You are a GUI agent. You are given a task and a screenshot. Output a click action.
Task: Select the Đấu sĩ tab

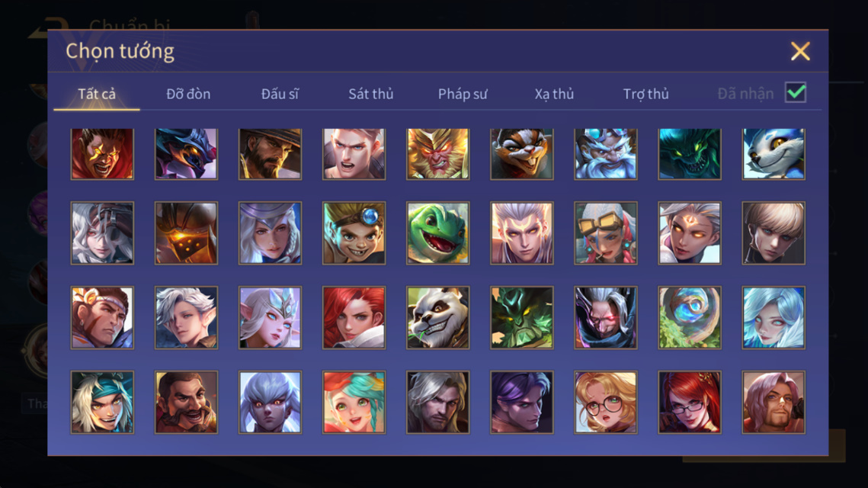[280, 94]
